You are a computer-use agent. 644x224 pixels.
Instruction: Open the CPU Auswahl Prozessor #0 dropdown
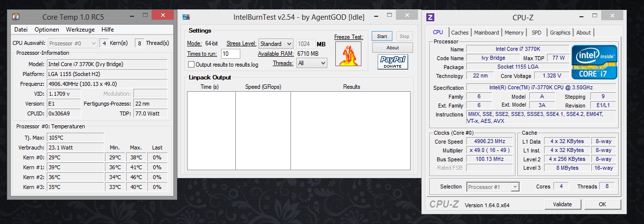[73, 43]
